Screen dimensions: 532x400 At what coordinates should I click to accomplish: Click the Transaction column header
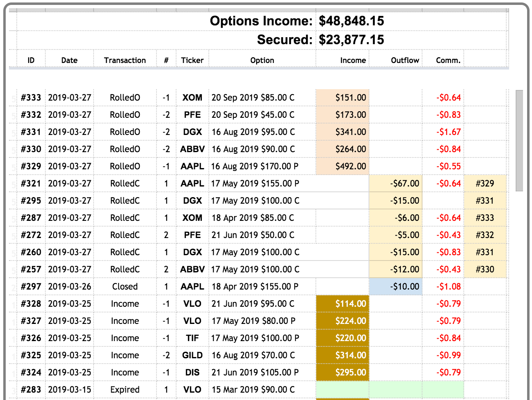pos(125,60)
